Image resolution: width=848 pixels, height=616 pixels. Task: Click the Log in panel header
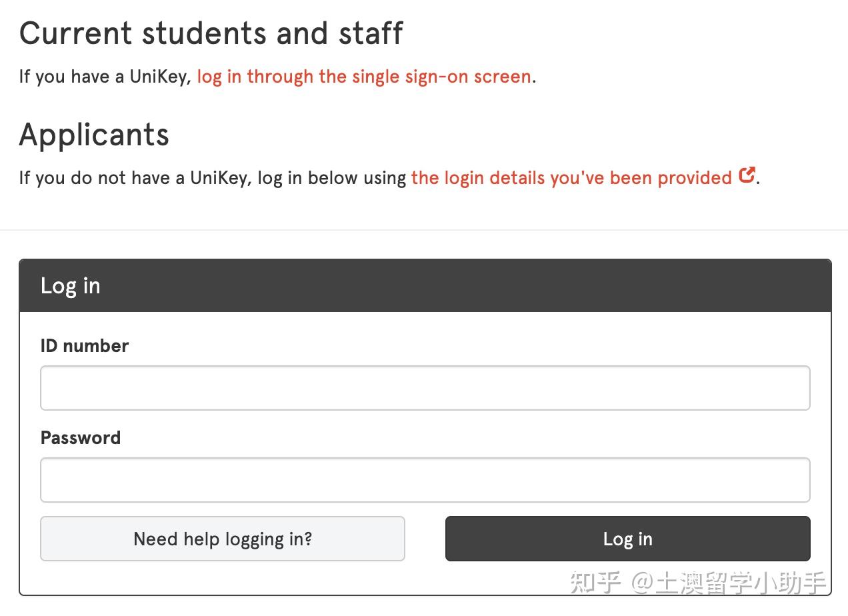(x=70, y=285)
